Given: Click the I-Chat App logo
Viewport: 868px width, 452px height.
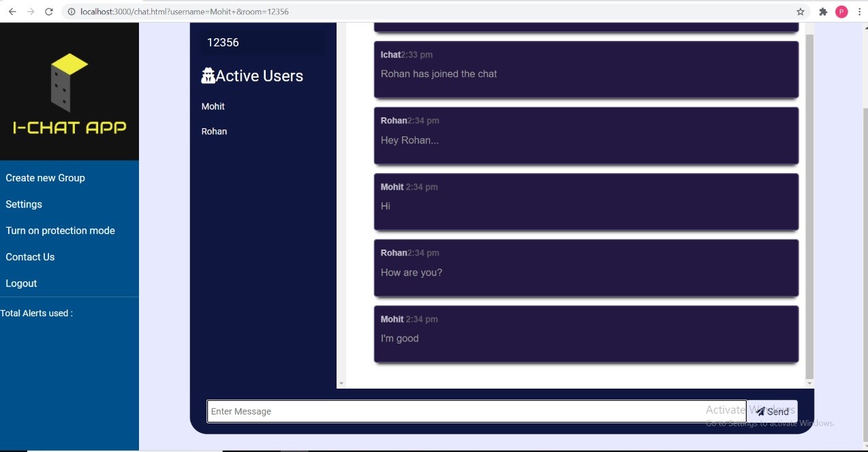Looking at the screenshot, I should pyautogui.click(x=69, y=93).
